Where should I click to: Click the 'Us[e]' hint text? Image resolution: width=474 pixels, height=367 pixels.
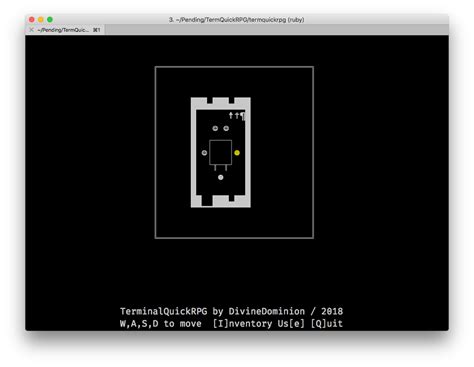pos(291,324)
